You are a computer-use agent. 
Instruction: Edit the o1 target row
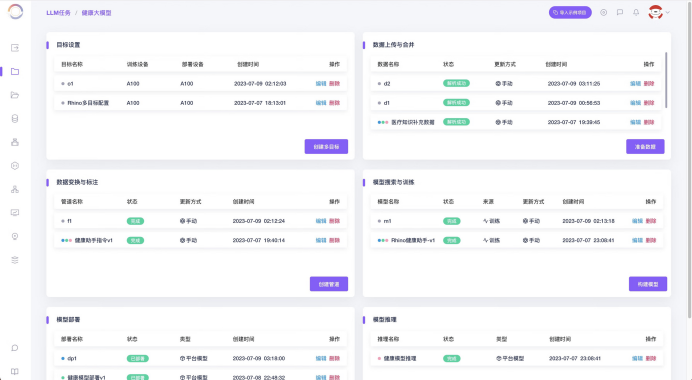(x=321, y=83)
